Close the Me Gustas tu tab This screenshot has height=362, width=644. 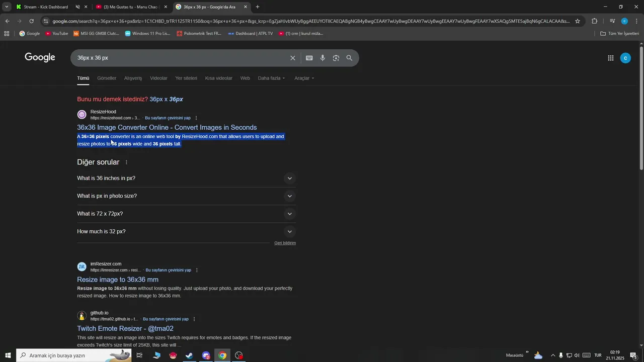pyautogui.click(x=166, y=7)
